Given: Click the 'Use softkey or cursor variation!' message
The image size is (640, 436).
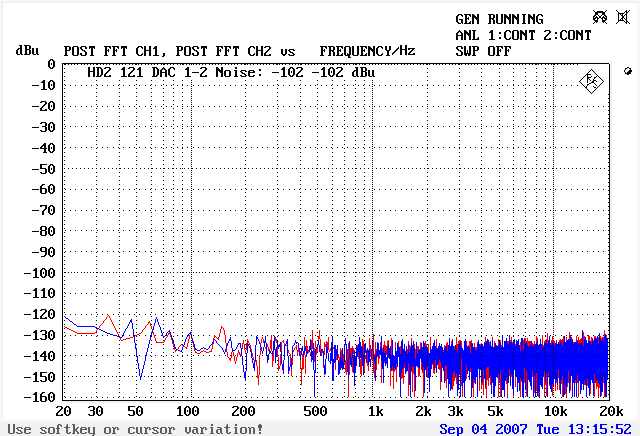Looking at the screenshot, I should (x=136, y=429).
